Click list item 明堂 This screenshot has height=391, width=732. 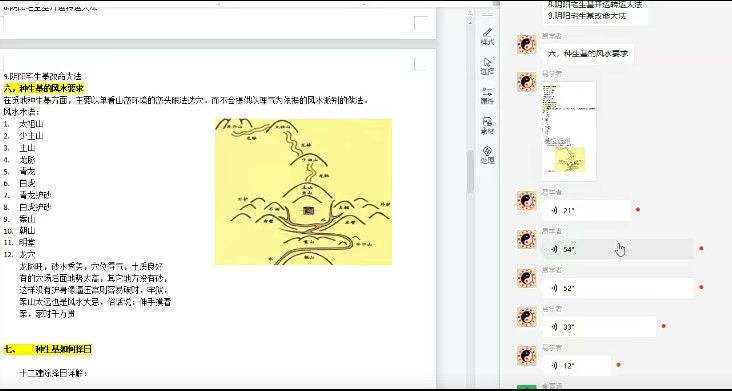[27, 243]
